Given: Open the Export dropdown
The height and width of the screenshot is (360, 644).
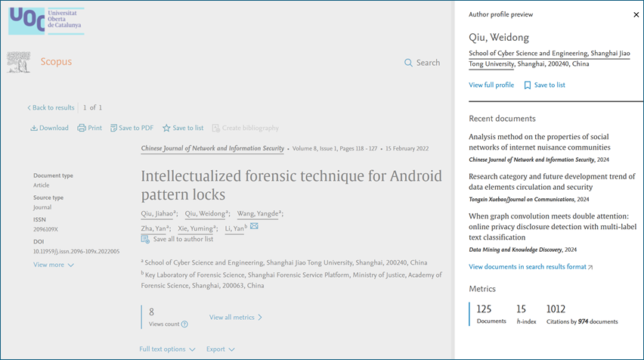Looking at the screenshot, I should (220, 349).
